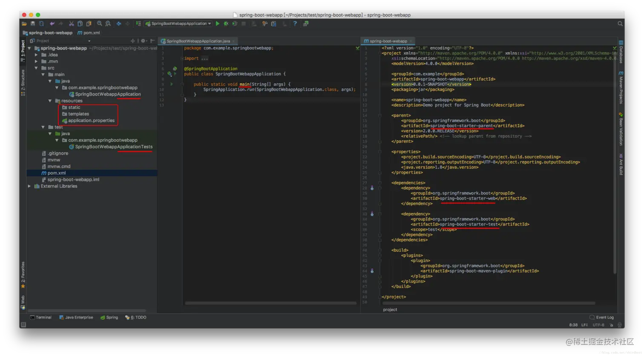Viewport: 644px width, 356px height.
Task: Open the Java Enterprise tool window
Action: click(x=76, y=318)
